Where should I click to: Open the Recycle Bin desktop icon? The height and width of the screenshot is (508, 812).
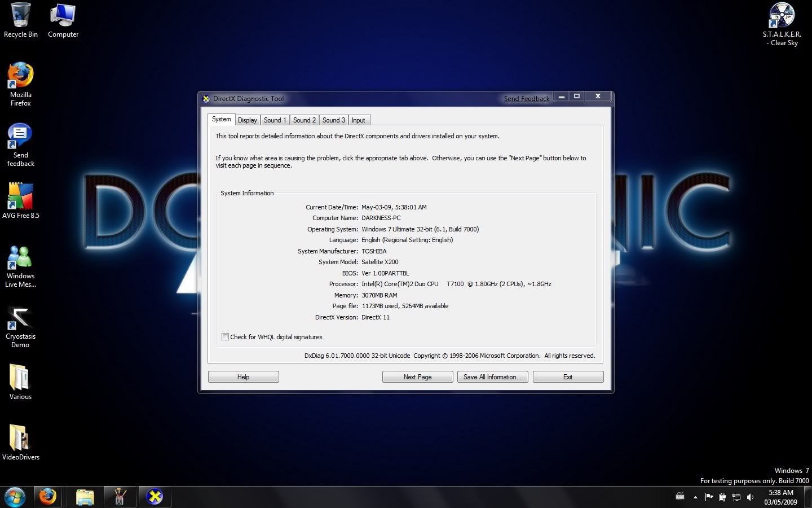pos(20,20)
